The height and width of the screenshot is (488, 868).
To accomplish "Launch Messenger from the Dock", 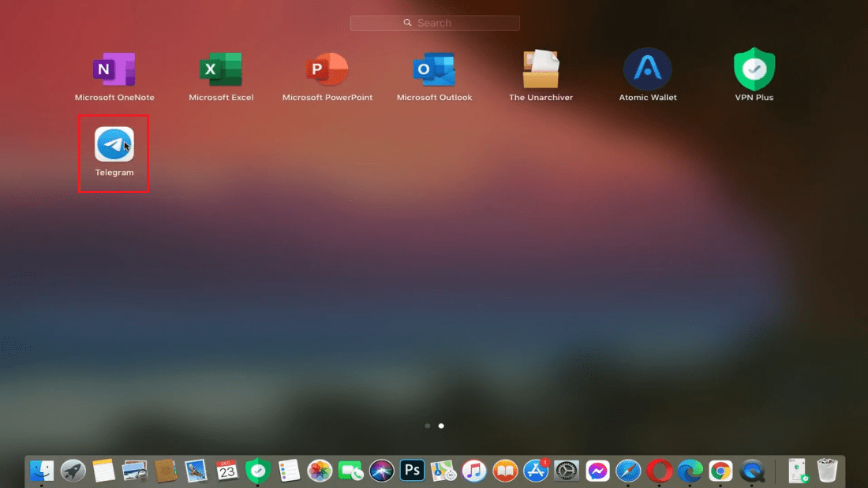I will [597, 471].
